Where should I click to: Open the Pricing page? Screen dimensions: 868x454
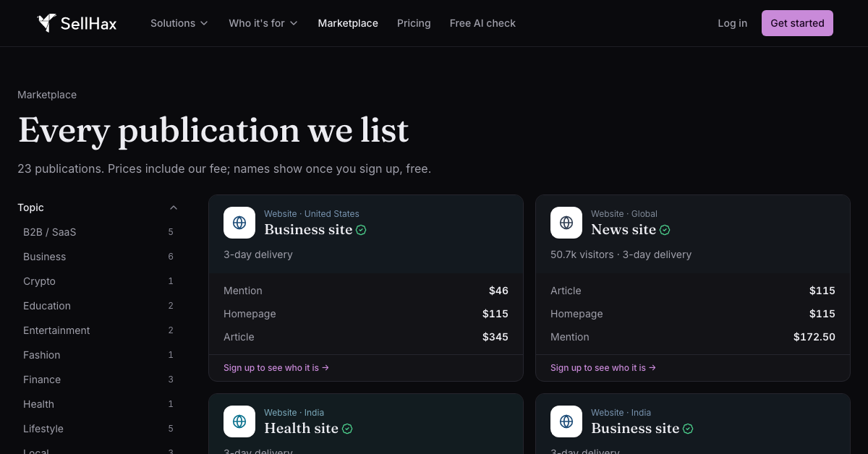click(414, 23)
